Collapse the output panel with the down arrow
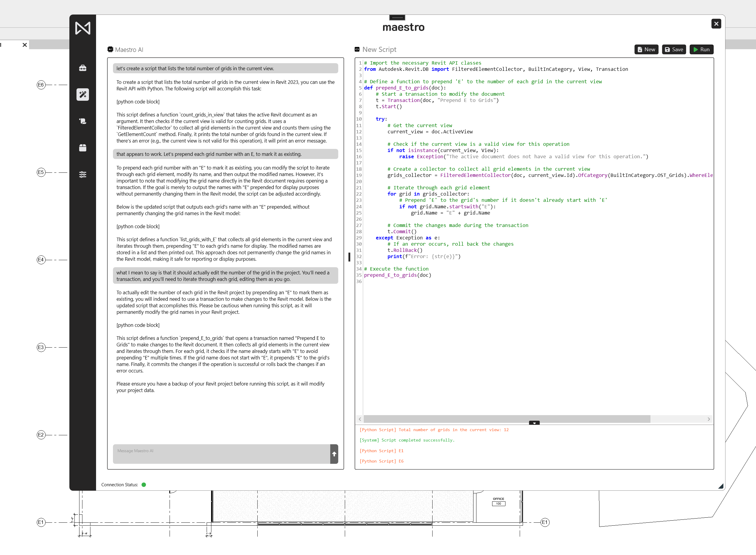The image size is (756, 555). 534,423
